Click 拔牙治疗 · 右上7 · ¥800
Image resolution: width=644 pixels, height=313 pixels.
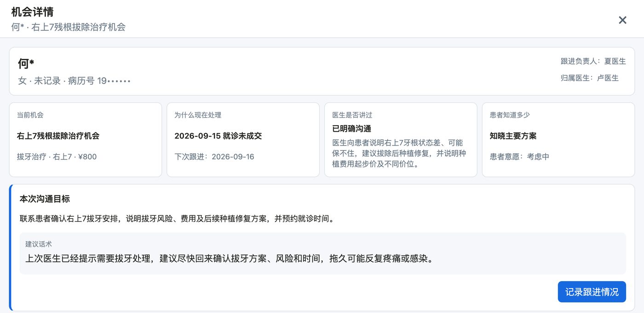pyautogui.click(x=57, y=156)
